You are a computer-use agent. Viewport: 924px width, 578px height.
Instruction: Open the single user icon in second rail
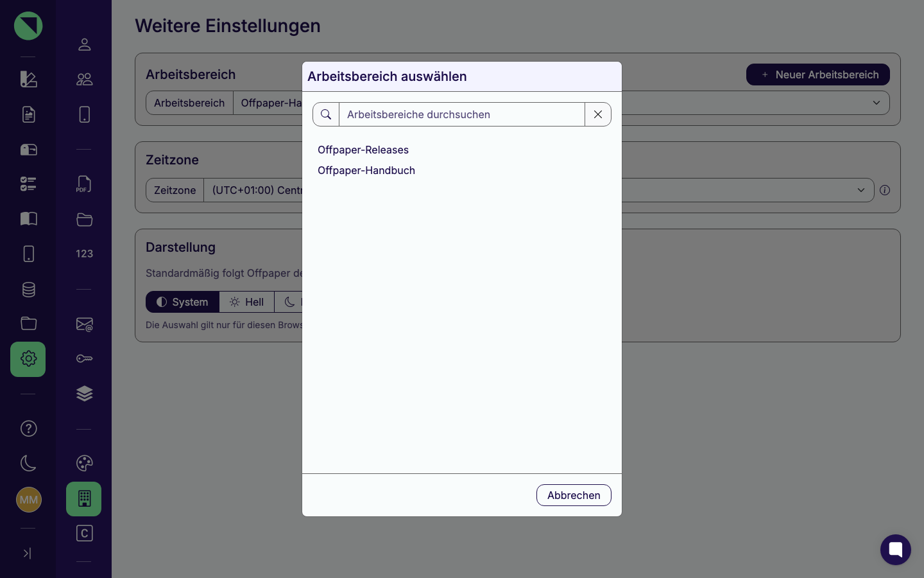[84, 44]
